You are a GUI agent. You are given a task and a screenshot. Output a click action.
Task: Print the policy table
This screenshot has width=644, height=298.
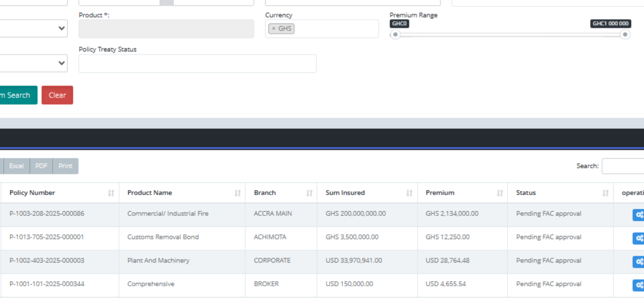(65, 166)
